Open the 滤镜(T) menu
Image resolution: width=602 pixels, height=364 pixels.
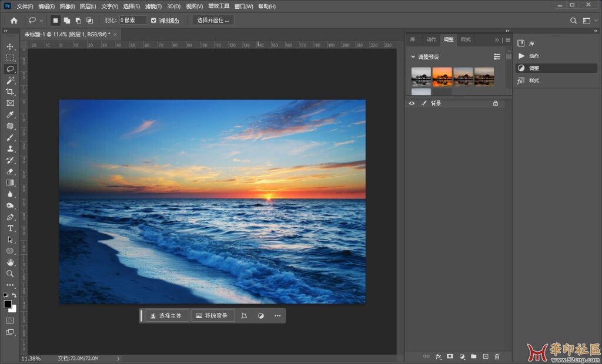coord(153,6)
